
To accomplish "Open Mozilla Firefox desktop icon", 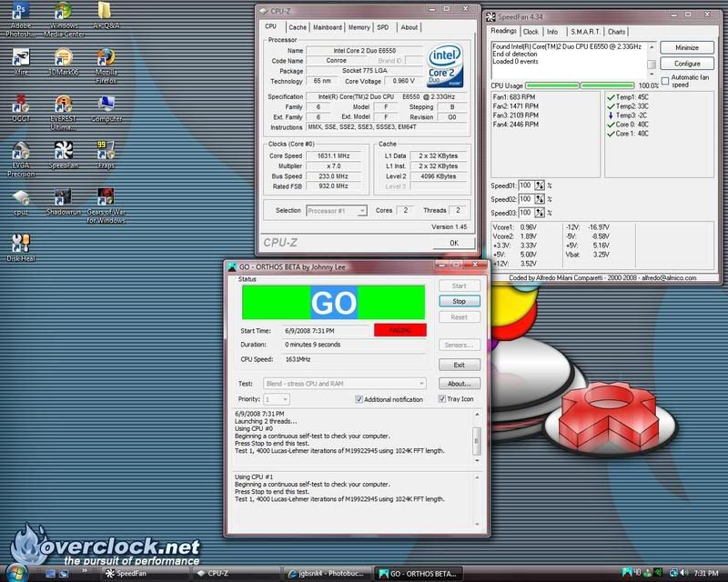I will coord(106,65).
